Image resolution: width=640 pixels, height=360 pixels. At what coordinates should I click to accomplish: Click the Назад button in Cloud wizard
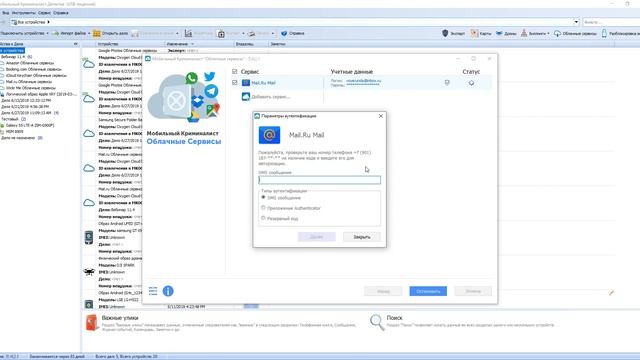pos(383,291)
